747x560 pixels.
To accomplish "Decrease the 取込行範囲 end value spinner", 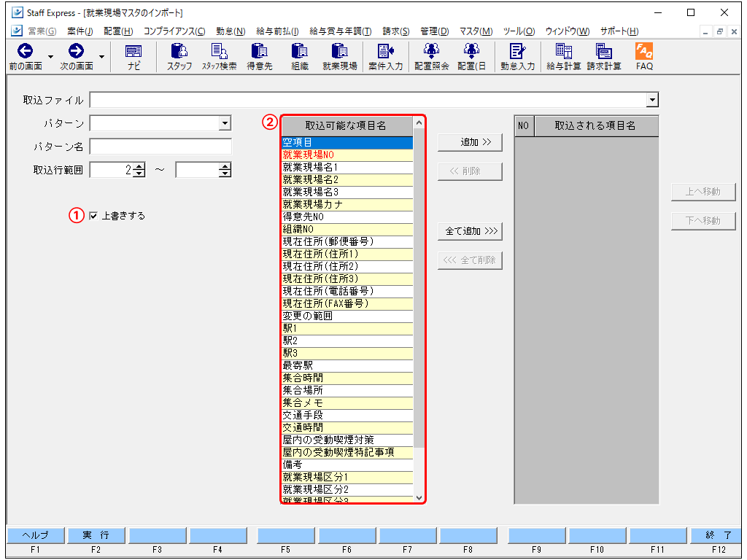I will tap(225, 174).
